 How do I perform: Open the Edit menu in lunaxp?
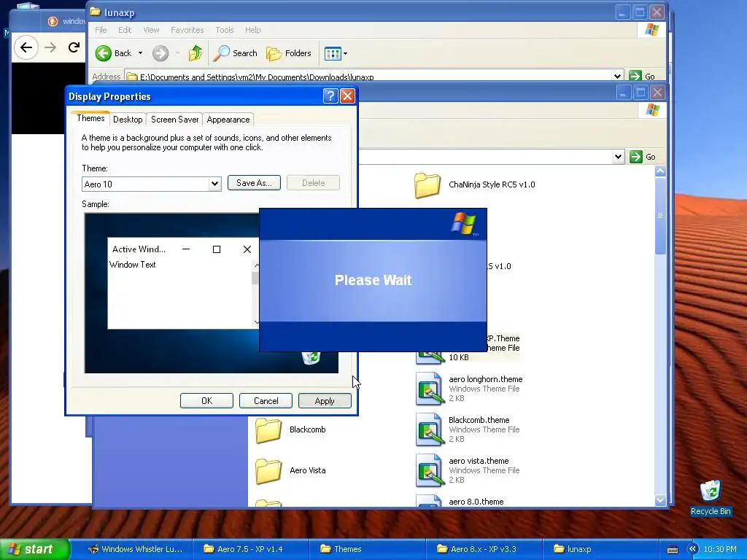point(125,30)
